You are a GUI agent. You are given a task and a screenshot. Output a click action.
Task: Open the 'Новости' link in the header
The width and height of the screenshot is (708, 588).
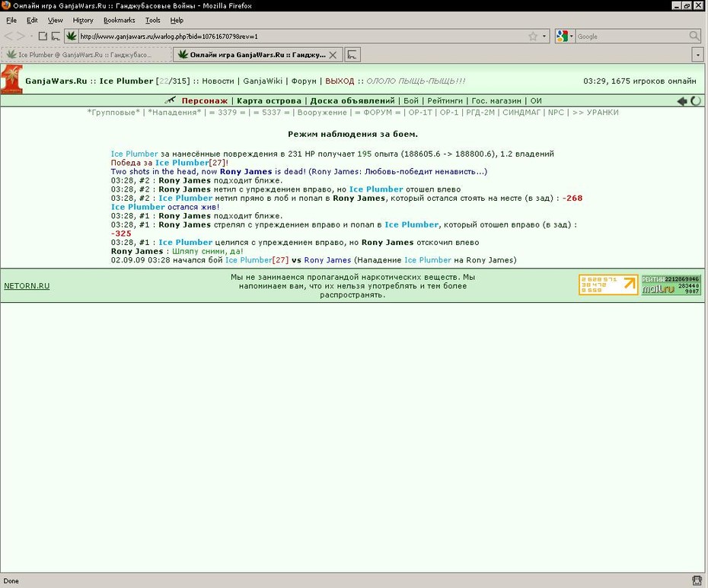click(x=218, y=81)
